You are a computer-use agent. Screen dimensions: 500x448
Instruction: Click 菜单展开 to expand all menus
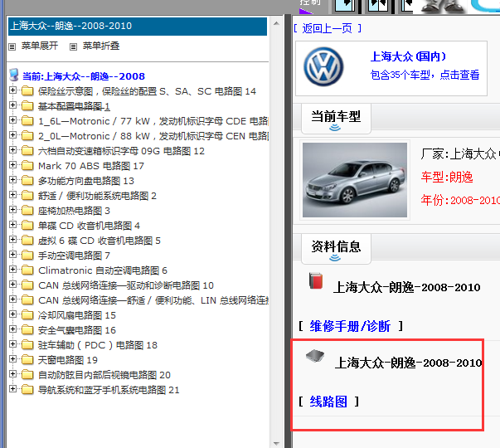tap(40, 46)
